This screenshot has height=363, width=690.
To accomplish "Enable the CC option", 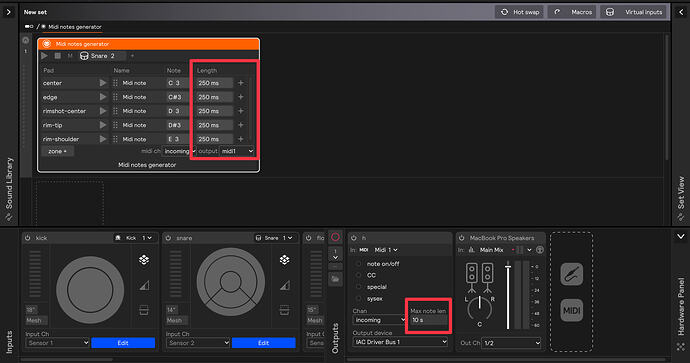I will [x=359, y=275].
